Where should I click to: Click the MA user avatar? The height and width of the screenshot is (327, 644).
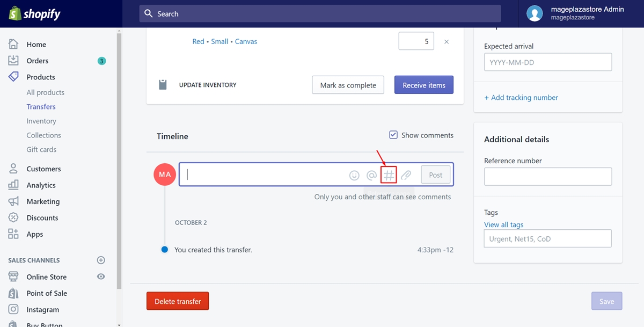click(165, 175)
